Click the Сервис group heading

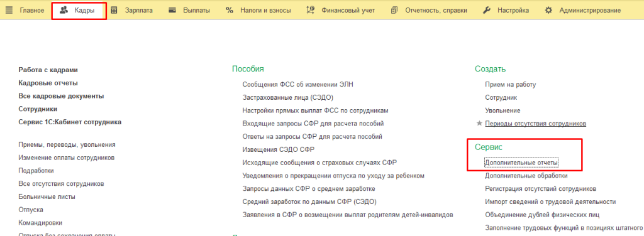(x=489, y=147)
